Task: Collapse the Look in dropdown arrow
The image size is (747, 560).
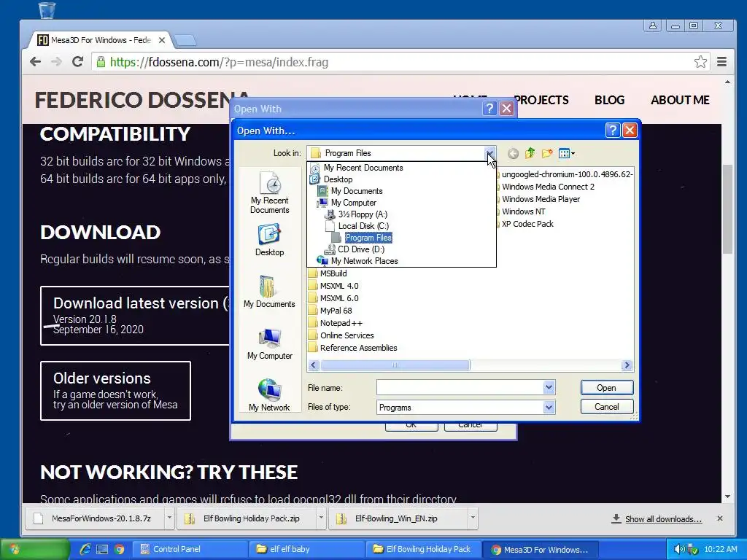Action: 489,153
